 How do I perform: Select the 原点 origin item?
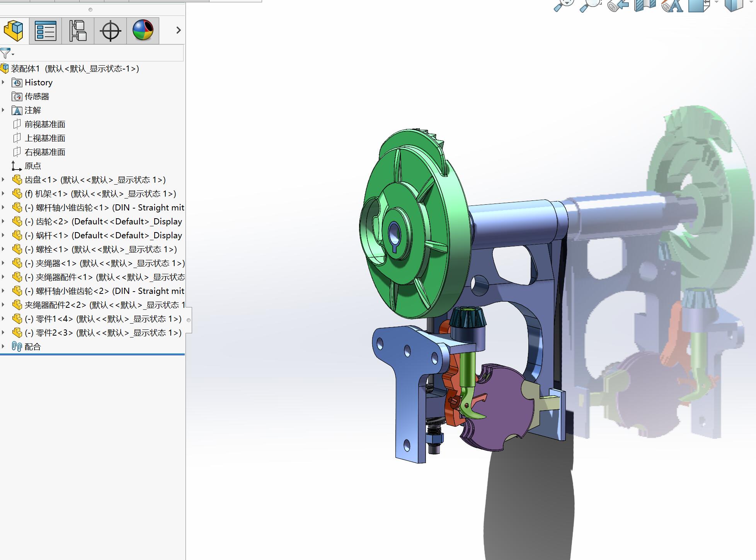pos(32,166)
